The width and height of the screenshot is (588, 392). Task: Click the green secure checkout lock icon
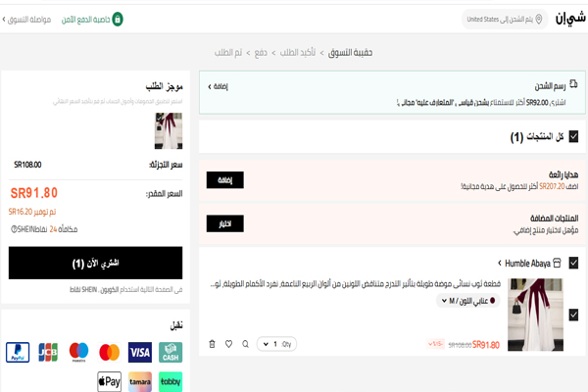pyautogui.click(x=118, y=20)
